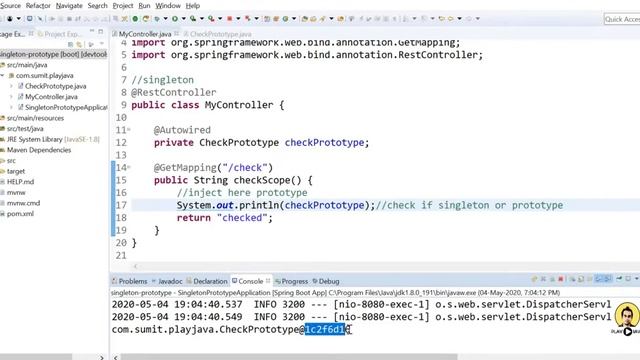Open the Help menu
640x360 pixels.
(x=193, y=6)
